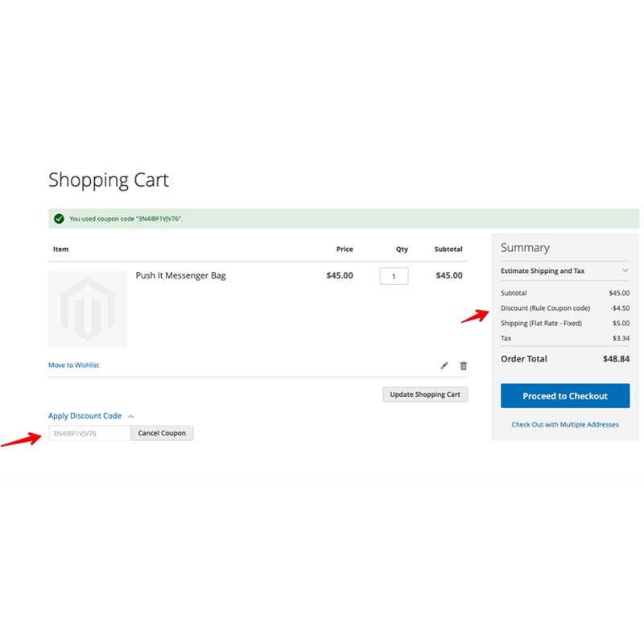The height and width of the screenshot is (644, 644).
Task: Click the coupon code input field
Action: coord(89,433)
